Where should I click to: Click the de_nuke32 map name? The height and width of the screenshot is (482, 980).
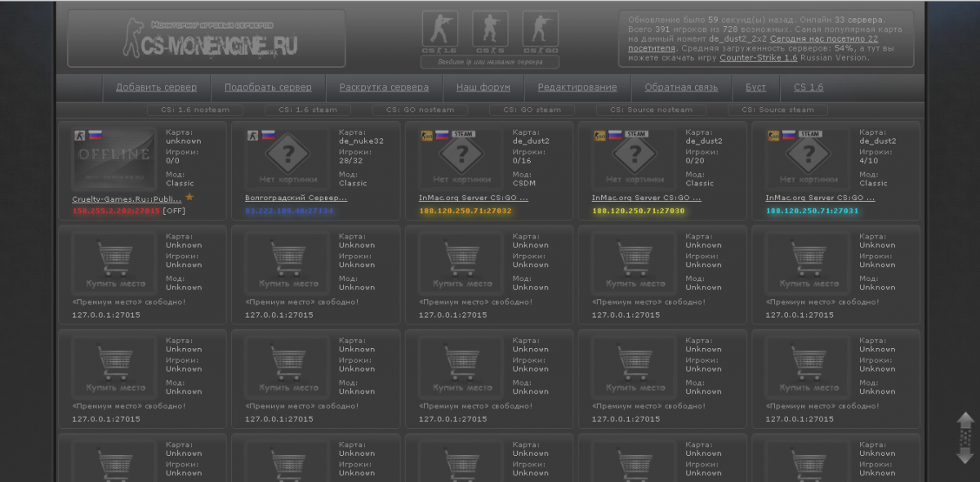pos(361,141)
